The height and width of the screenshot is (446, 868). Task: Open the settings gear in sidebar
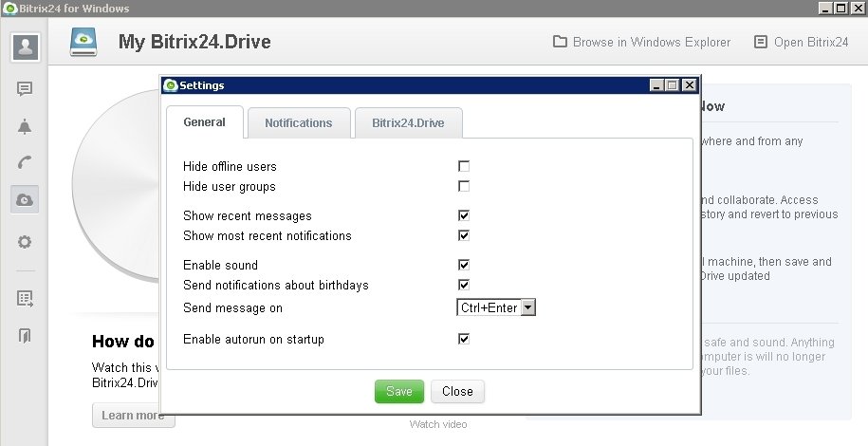coord(25,242)
